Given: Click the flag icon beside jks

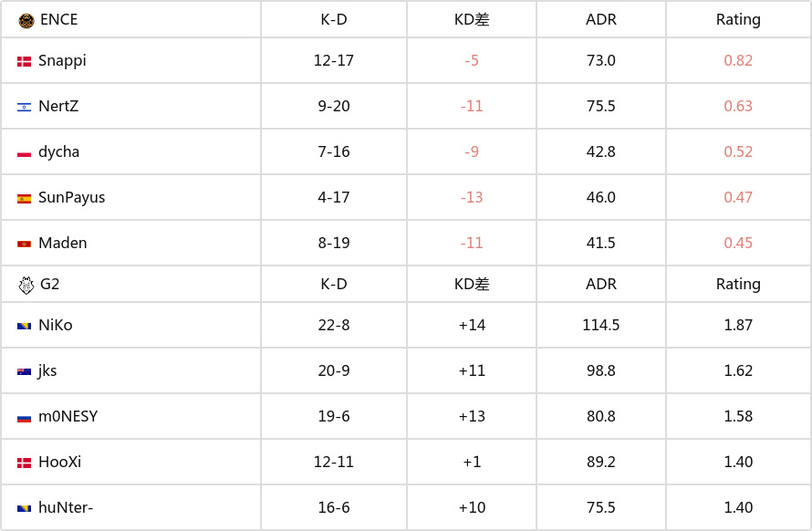Looking at the screenshot, I should (x=24, y=371).
